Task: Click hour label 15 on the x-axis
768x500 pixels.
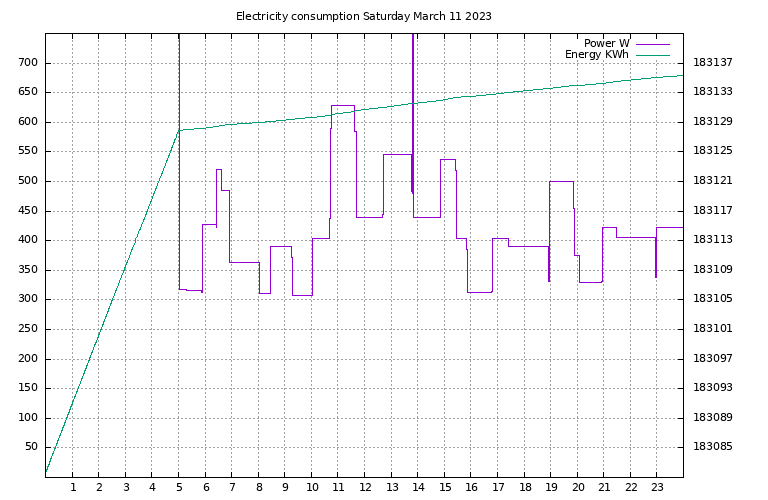Action: [445, 488]
